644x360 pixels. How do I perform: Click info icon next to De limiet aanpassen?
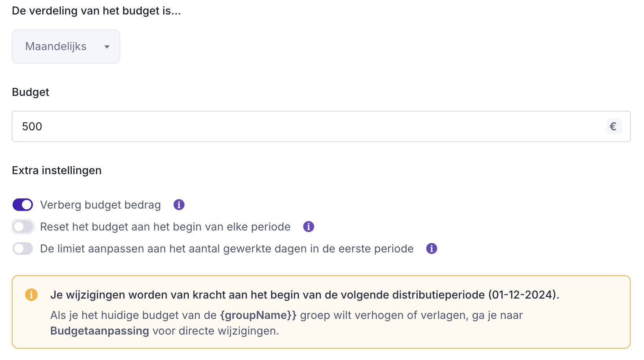click(x=432, y=248)
